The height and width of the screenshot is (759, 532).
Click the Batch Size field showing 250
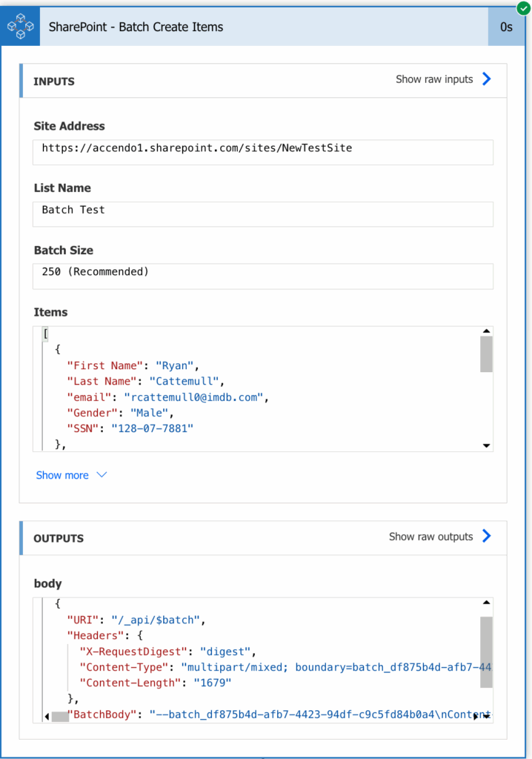(x=263, y=276)
